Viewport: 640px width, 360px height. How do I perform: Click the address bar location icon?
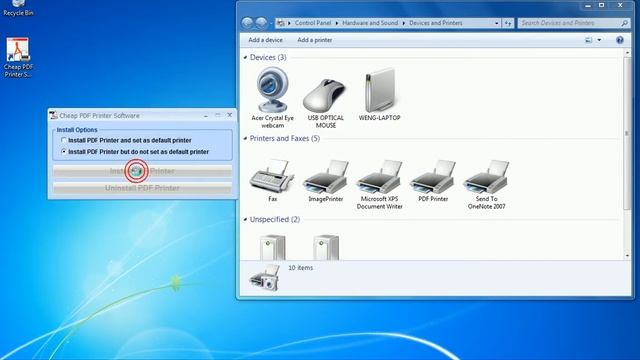281,23
